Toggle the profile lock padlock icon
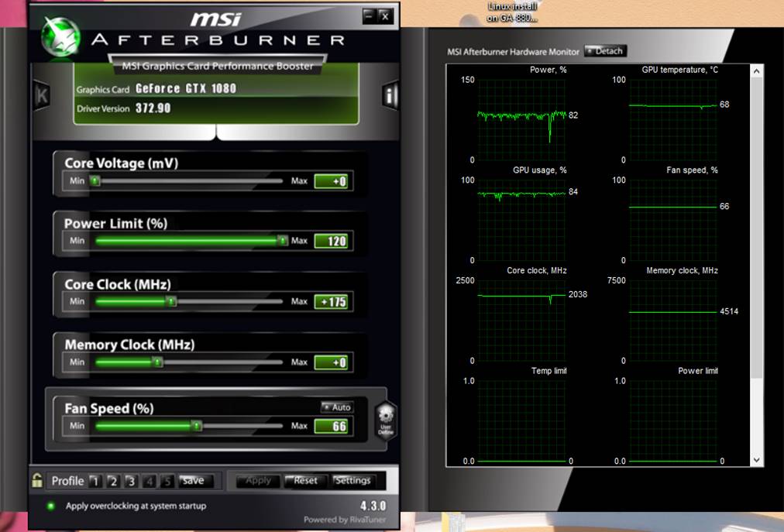This screenshot has width=784, height=532. (37, 481)
